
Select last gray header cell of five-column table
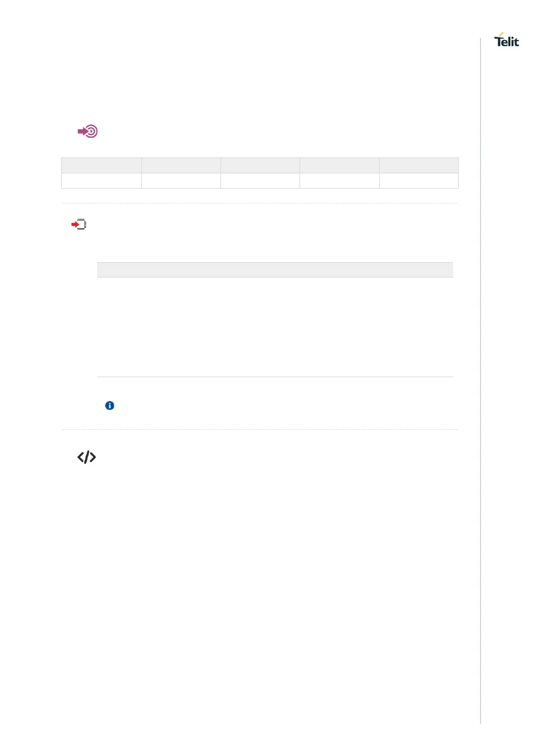point(419,165)
